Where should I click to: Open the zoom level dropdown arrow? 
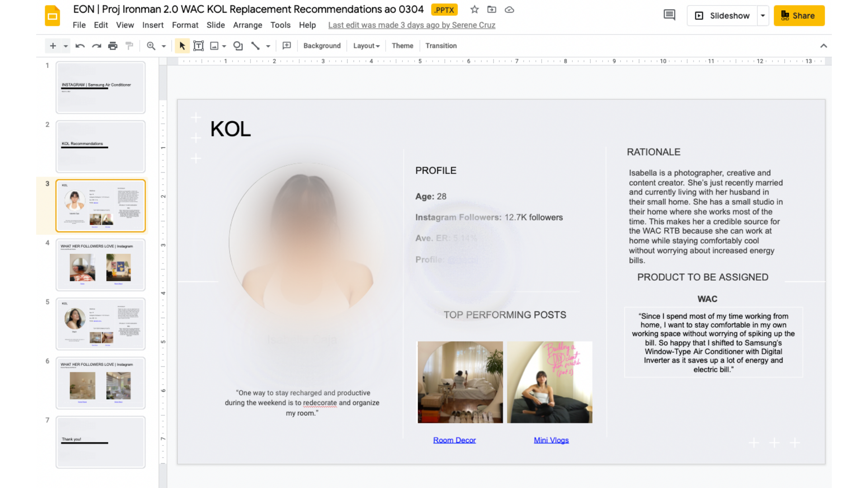pyautogui.click(x=164, y=46)
